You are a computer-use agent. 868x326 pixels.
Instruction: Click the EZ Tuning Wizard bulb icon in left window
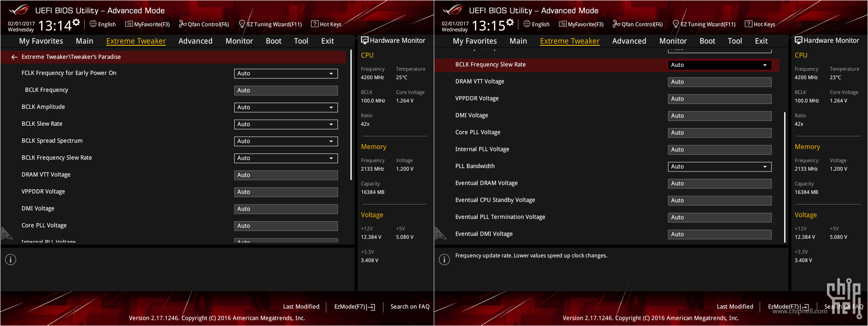[x=242, y=24]
